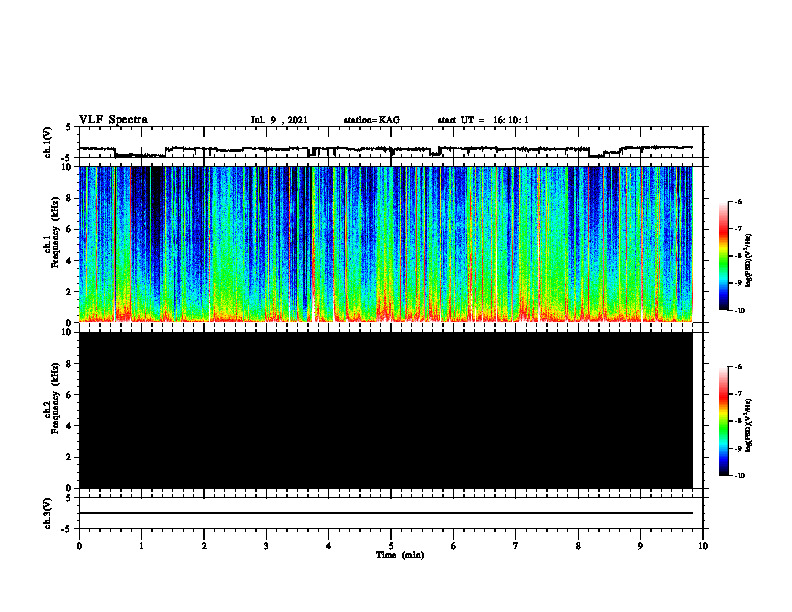Click the "-8" tick on the ch.1 colorbar
The image size is (792, 612).
pos(738,256)
